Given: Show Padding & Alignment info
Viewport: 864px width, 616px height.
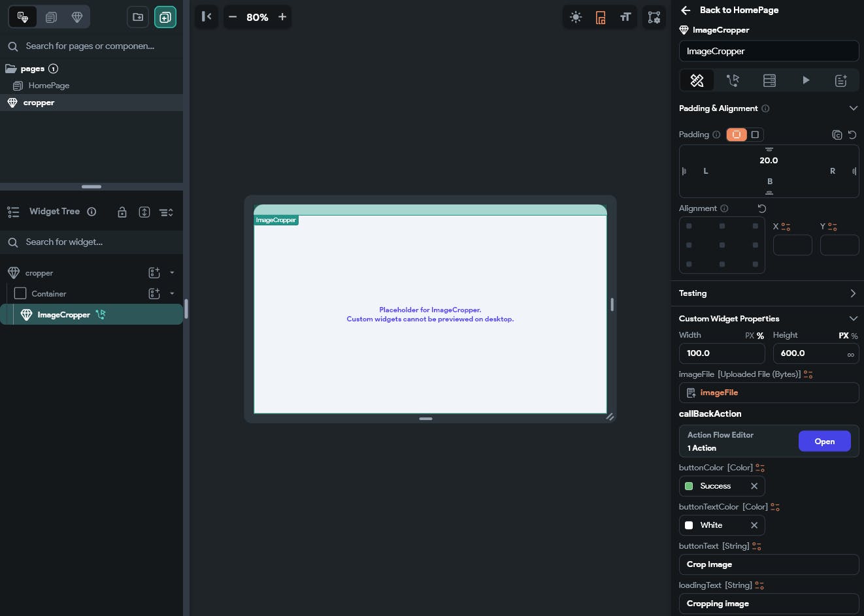Looking at the screenshot, I should (765, 108).
